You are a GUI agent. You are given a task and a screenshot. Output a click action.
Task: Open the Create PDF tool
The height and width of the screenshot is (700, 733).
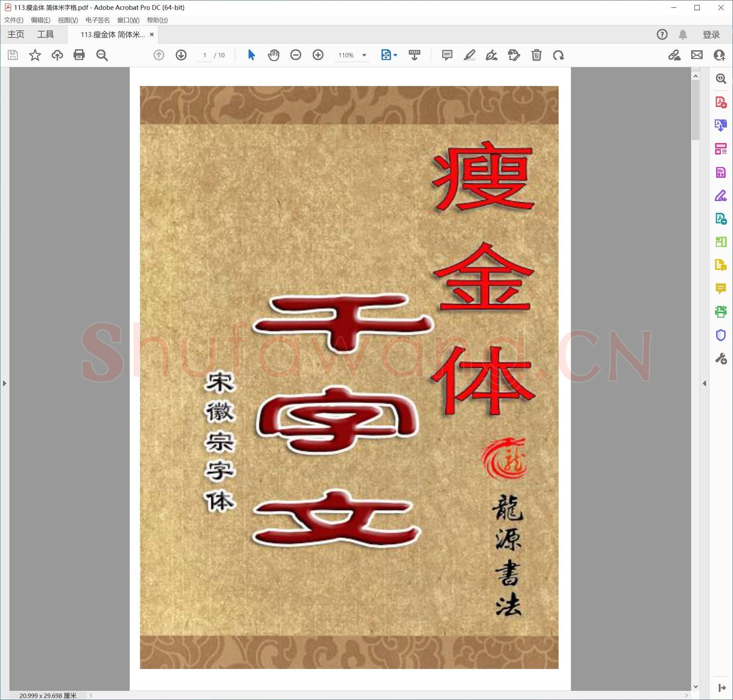pos(720,102)
